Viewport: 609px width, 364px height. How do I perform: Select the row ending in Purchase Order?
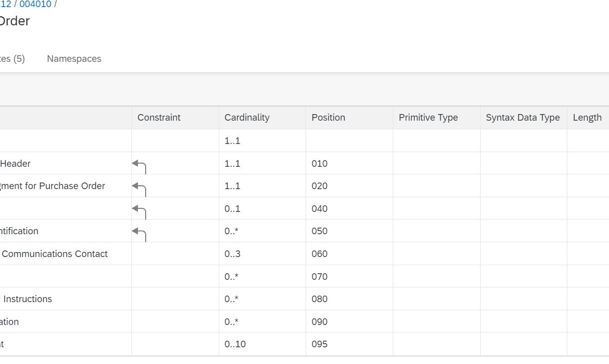52,186
